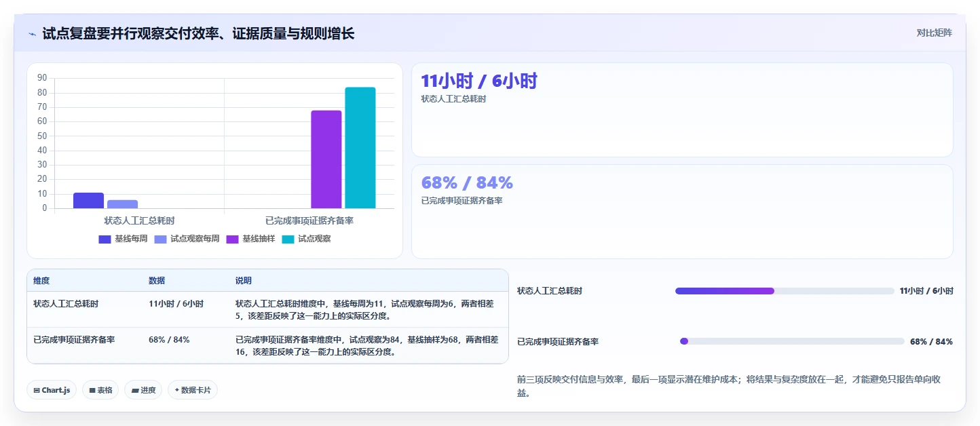Click the Chart.js tag chip
The width and height of the screenshot is (980, 426).
(x=52, y=390)
